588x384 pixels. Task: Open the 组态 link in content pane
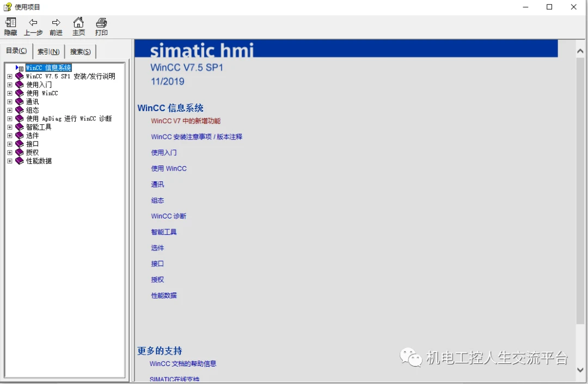[157, 200]
